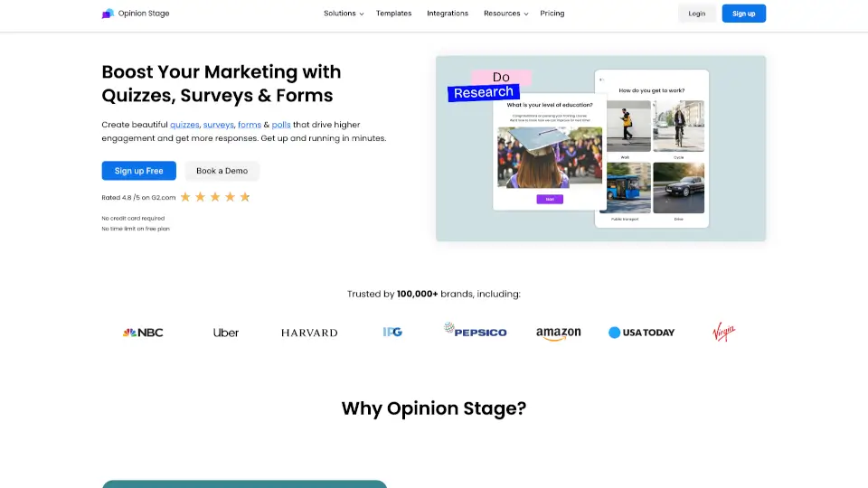Click the IPG logo
The width and height of the screenshot is (868, 488).
392,332
